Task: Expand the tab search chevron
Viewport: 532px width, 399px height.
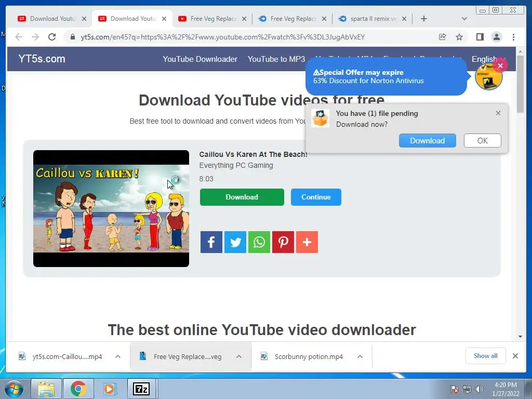Action: pos(464,19)
